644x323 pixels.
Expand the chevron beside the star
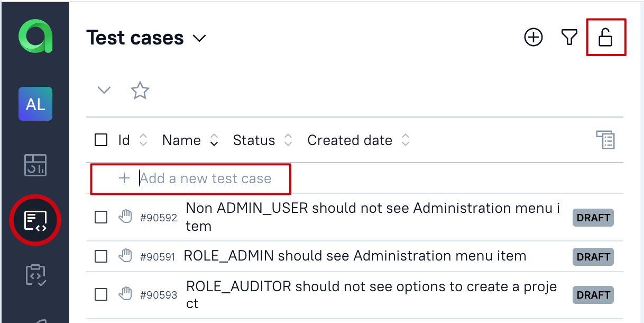[104, 90]
